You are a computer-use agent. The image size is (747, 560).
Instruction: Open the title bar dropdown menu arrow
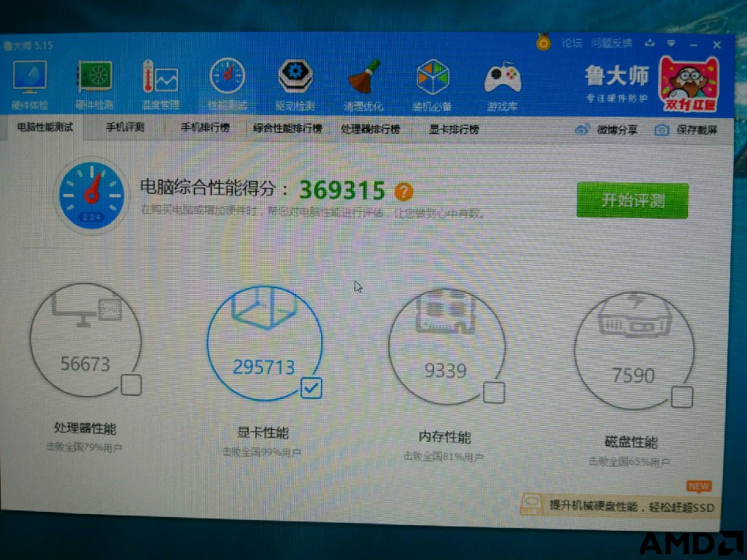(x=671, y=44)
